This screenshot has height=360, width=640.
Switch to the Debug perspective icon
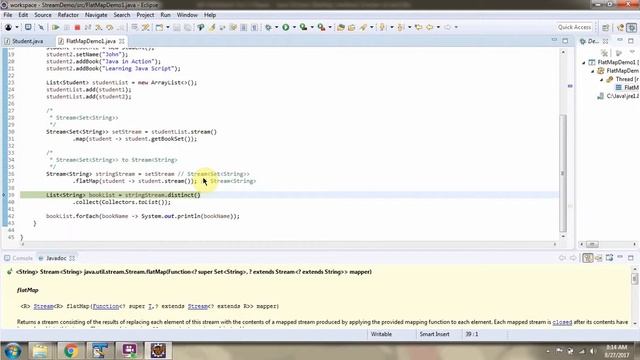pos(631,27)
